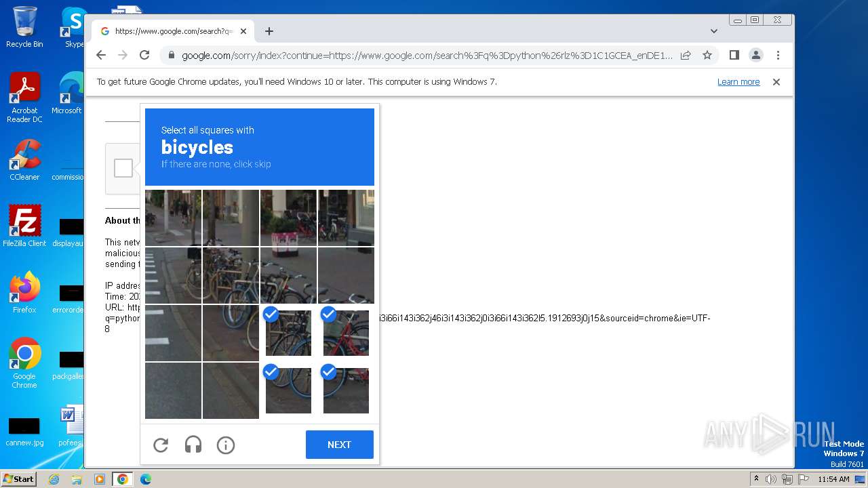Select the google.com/search tab
Screen dimensions: 868x488
[173, 31]
